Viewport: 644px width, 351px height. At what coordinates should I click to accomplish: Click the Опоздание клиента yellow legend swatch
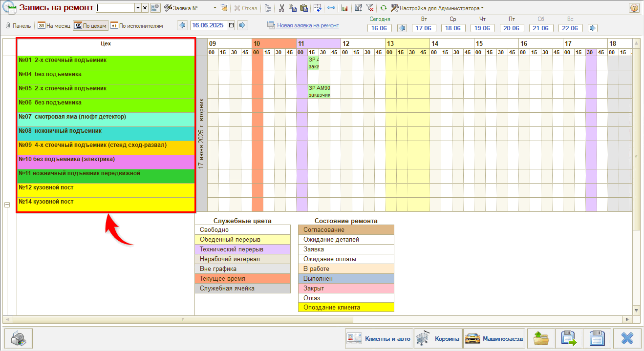click(345, 307)
